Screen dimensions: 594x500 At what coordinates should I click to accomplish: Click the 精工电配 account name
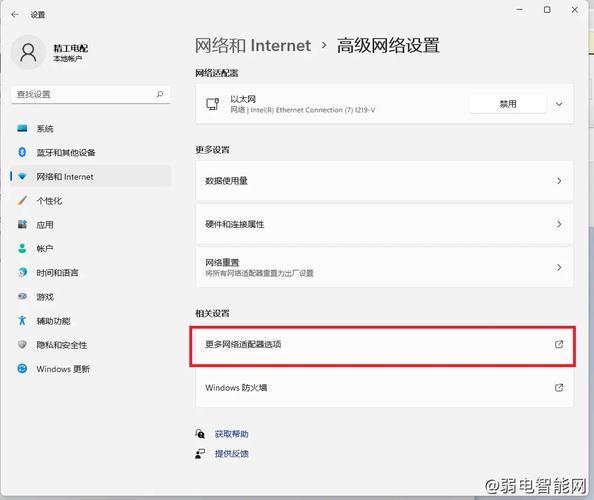click(x=70, y=48)
